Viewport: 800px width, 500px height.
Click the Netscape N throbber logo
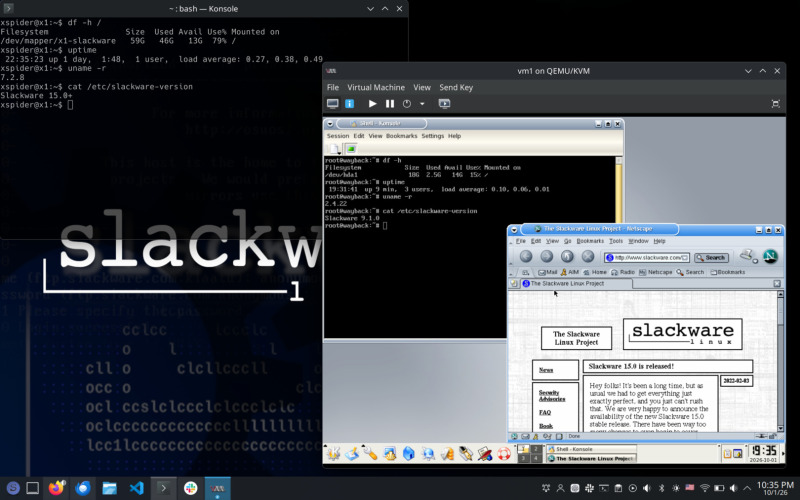point(770,256)
